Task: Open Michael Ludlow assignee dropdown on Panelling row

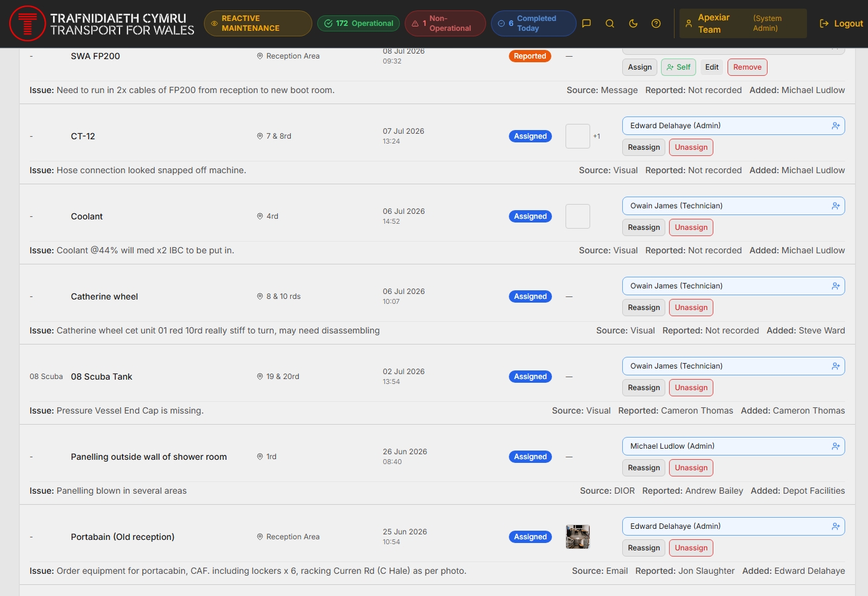Action: pos(733,446)
